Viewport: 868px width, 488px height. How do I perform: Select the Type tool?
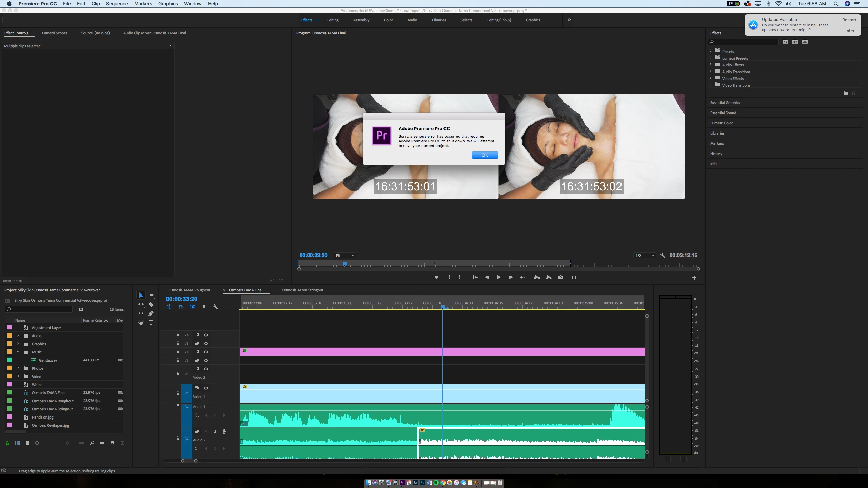point(151,323)
